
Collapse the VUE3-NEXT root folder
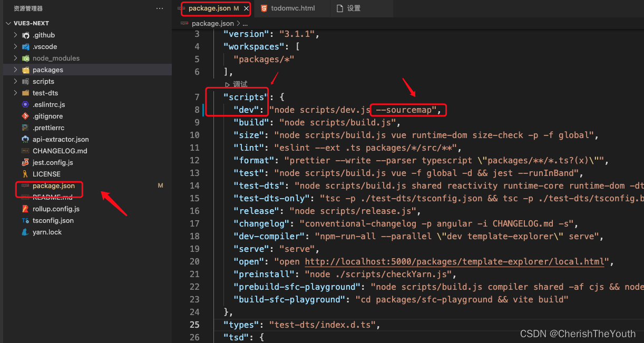pos(8,23)
